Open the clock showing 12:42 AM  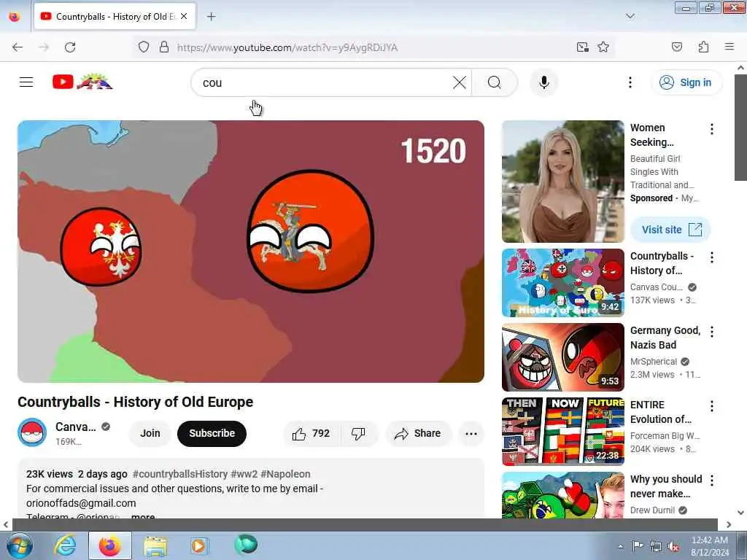709,546
